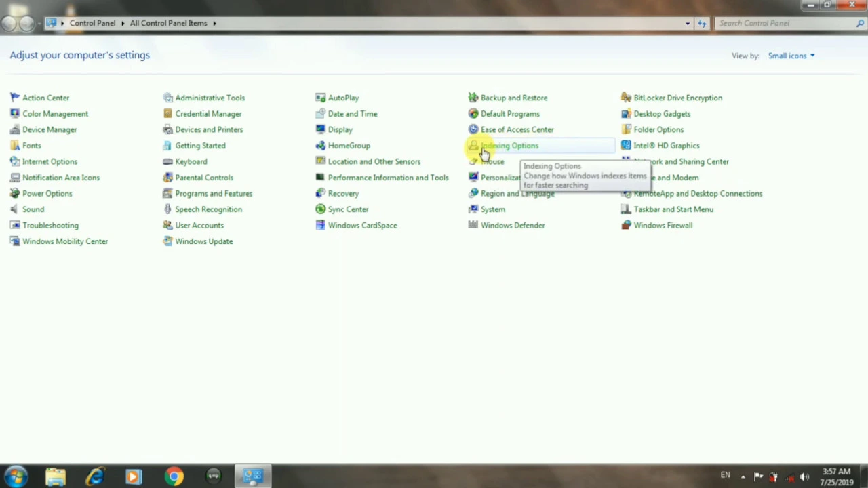Click the Folder Options icon

(x=626, y=129)
